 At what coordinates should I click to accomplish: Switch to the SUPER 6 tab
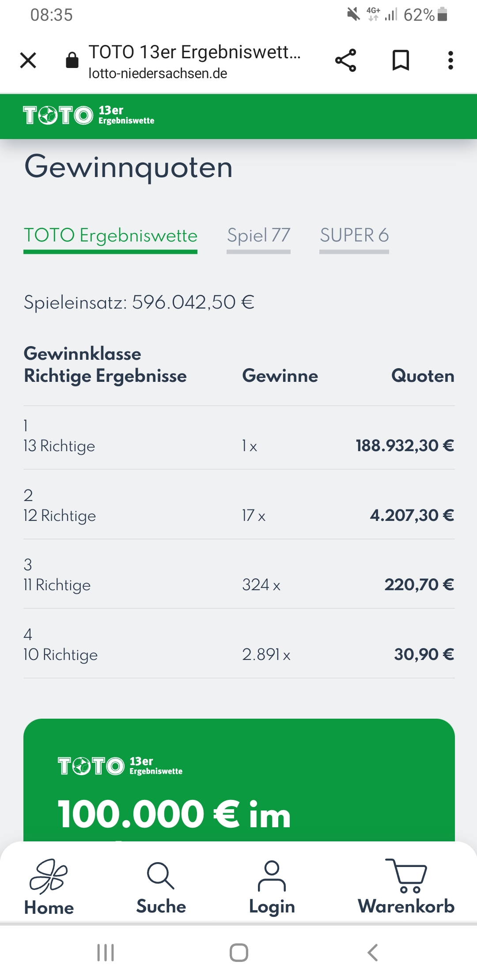click(x=354, y=238)
